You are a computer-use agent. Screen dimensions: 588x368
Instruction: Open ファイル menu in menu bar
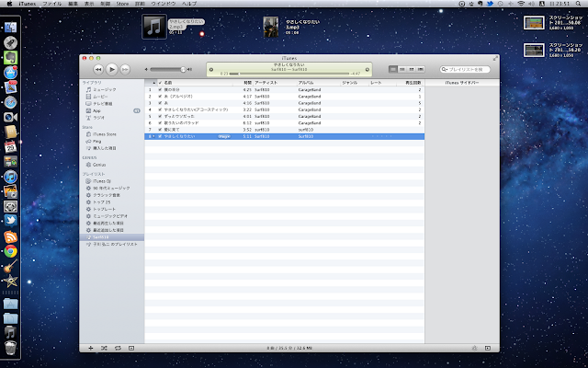(51, 4)
